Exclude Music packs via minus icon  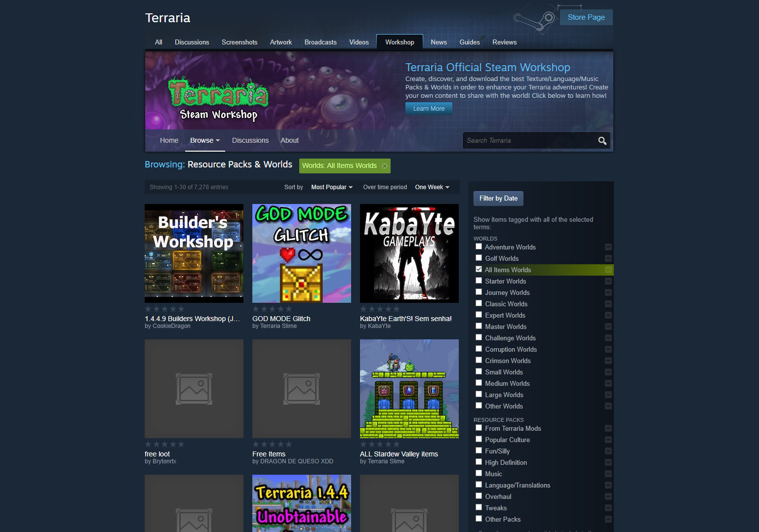[x=608, y=474]
